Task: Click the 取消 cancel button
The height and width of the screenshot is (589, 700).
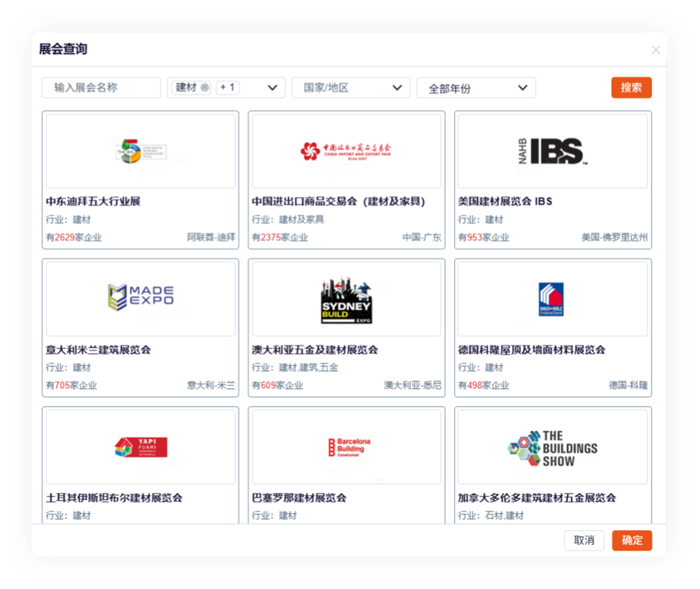Action: (584, 540)
